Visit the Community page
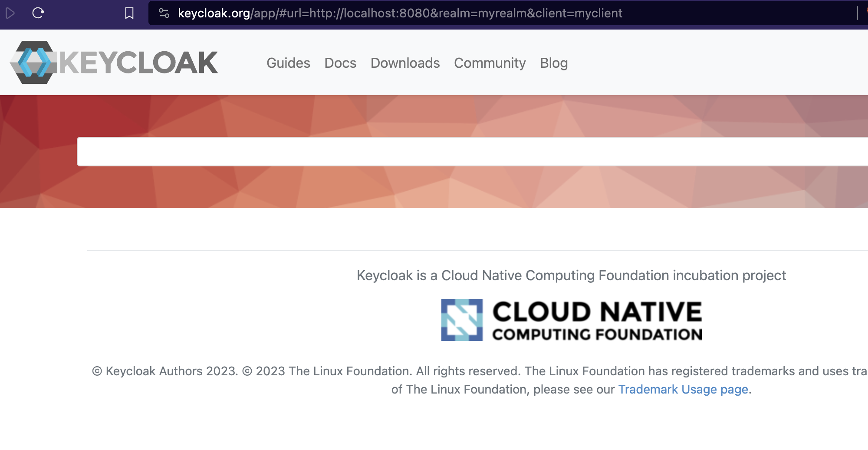The height and width of the screenshot is (450, 868). click(490, 63)
